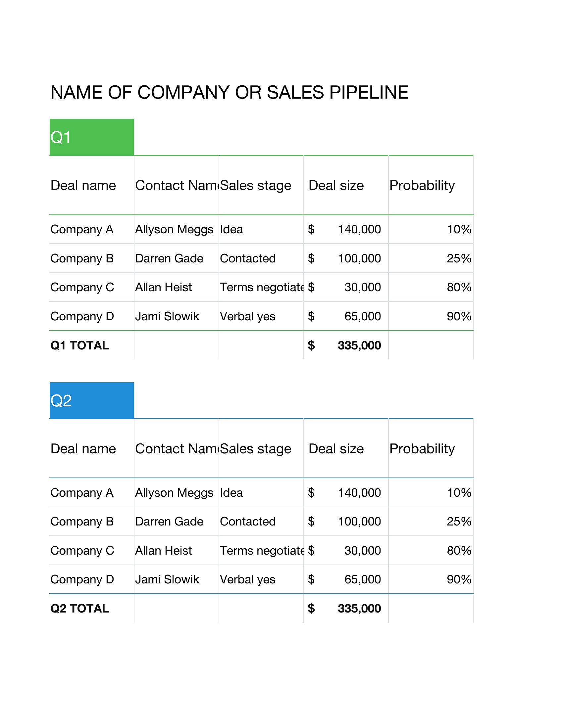Select Jami Slowik in the Q2 table
The image size is (563, 728).
167,579
